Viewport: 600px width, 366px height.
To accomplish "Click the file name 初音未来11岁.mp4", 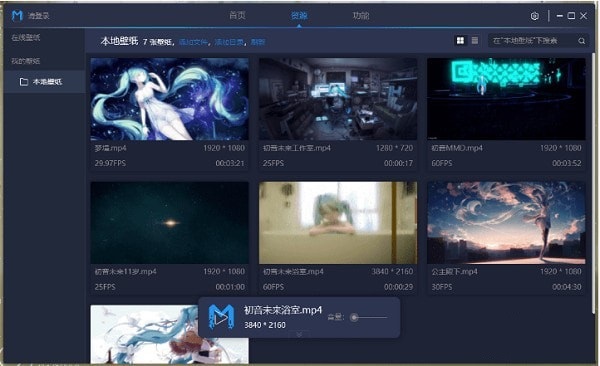I will click(x=126, y=272).
